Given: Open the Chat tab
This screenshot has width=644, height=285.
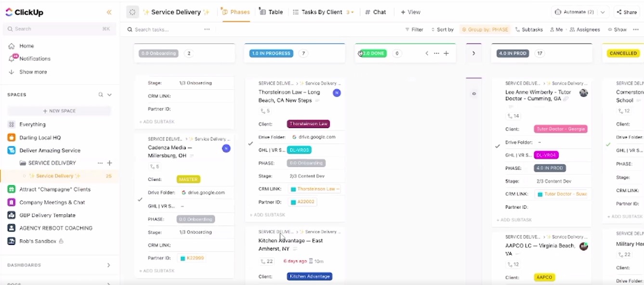Looking at the screenshot, I should (x=376, y=12).
